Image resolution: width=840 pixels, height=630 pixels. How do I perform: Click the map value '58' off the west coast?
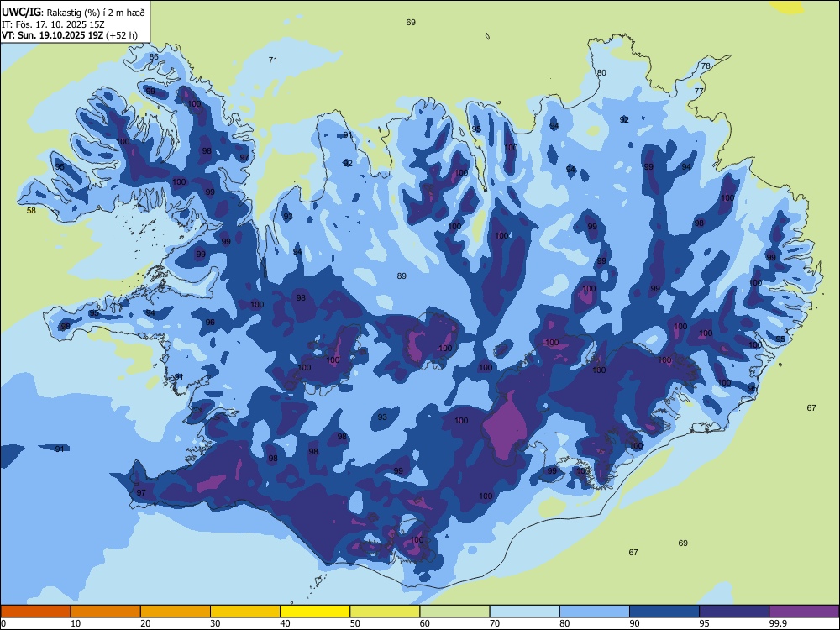32,211
